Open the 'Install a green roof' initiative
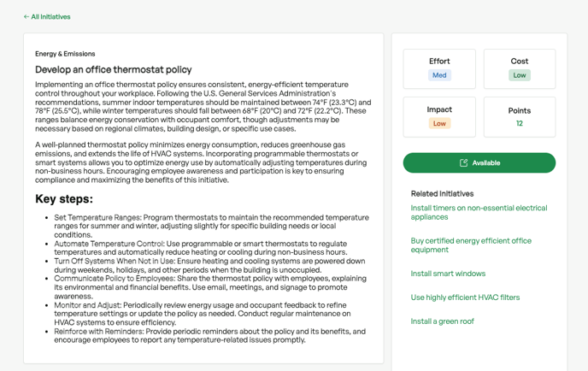This screenshot has width=588, height=371. pyautogui.click(x=442, y=321)
